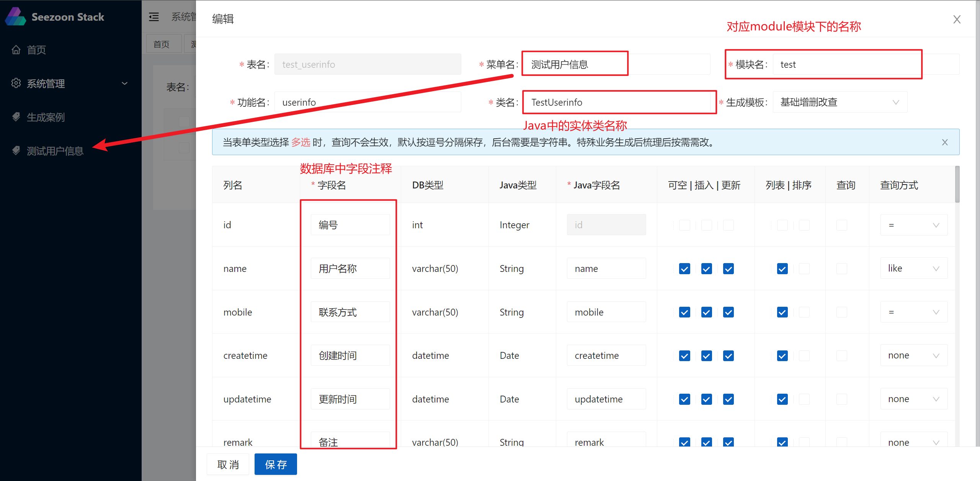Click the gear icon for 系统管理
The width and height of the screenshot is (980, 481).
(x=16, y=83)
